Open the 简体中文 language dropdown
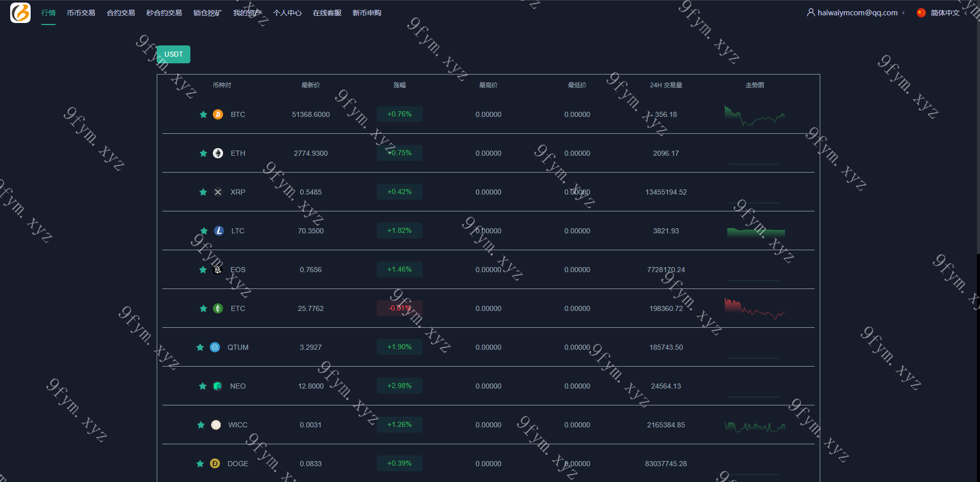980x482 pixels. pos(945,13)
